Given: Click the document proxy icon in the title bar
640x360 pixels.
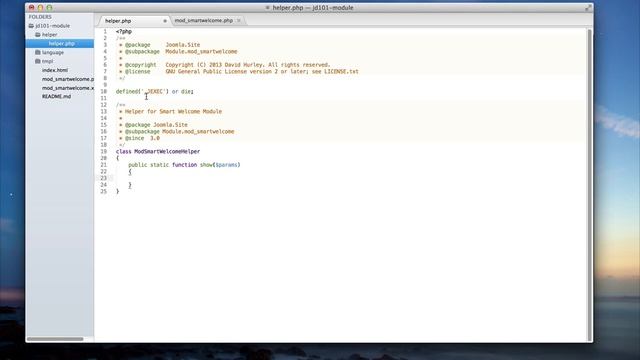Looking at the screenshot, I should click(268, 8).
